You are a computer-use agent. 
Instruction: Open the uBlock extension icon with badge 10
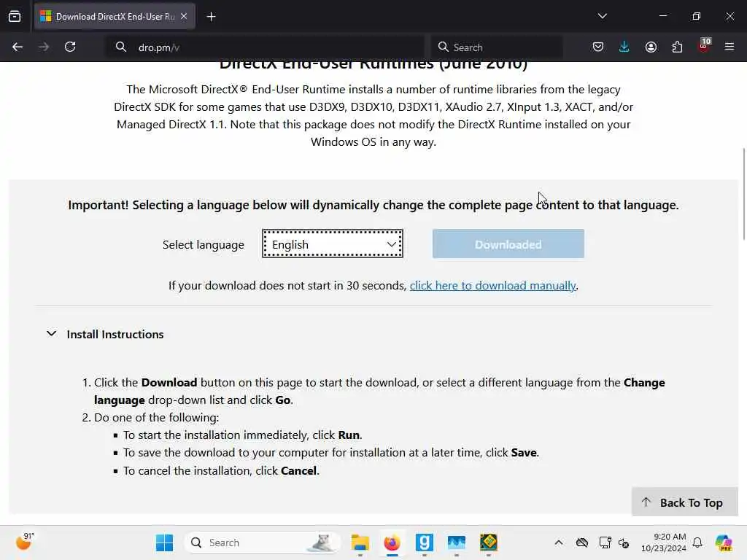704,46
